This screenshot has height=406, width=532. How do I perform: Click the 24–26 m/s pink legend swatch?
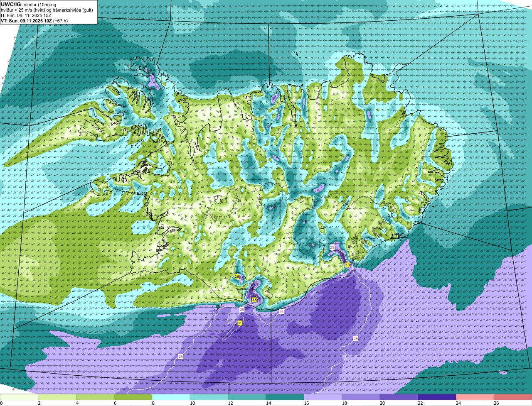point(475,397)
